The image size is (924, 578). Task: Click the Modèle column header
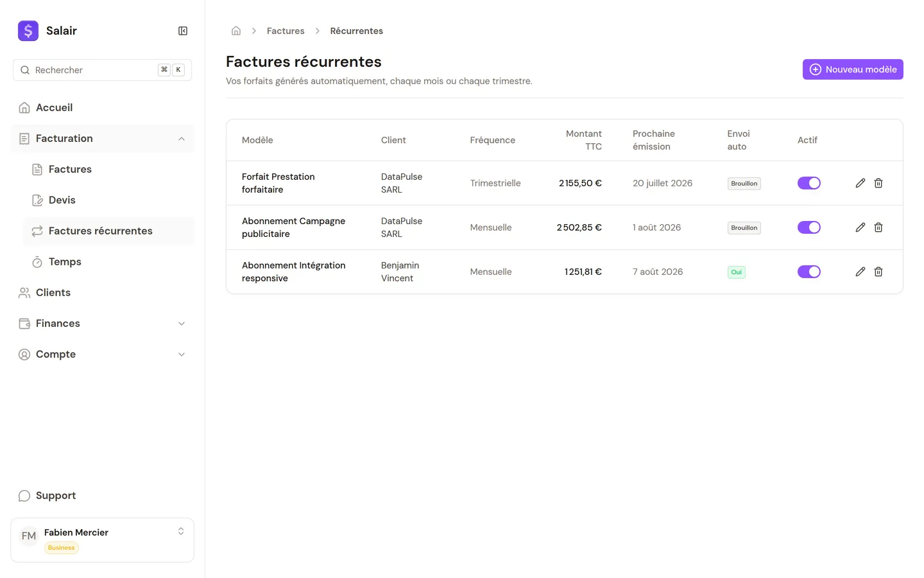tap(257, 140)
